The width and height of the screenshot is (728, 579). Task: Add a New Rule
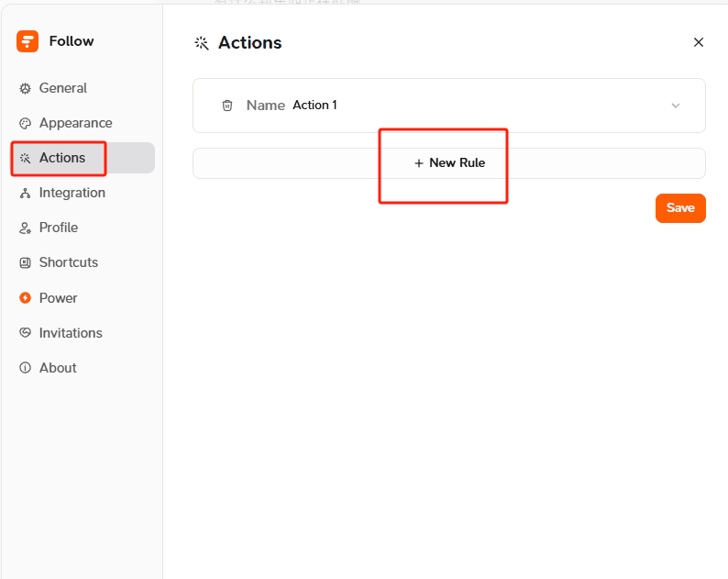[449, 163]
